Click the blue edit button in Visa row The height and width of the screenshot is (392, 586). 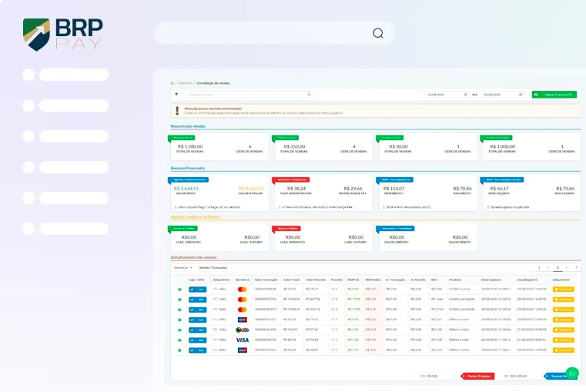tap(197, 340)
